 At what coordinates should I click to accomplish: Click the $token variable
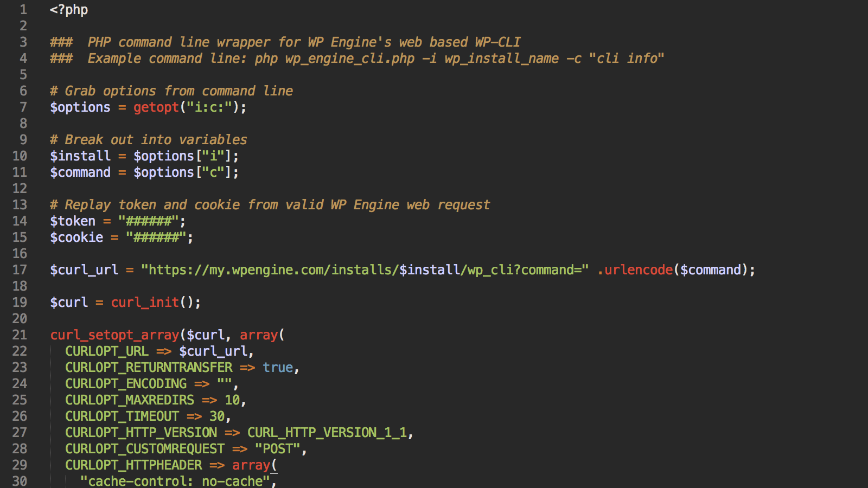click(x=73, y=221)
